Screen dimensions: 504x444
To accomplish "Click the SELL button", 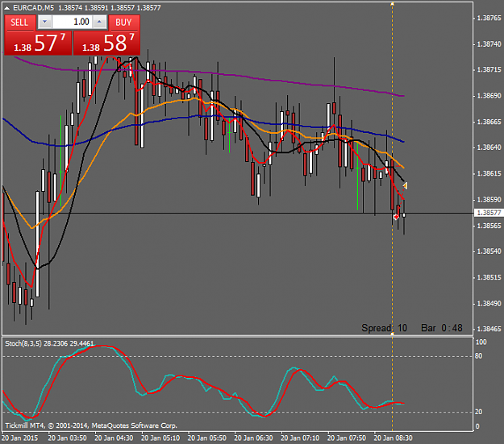I will tap(19, 23).
